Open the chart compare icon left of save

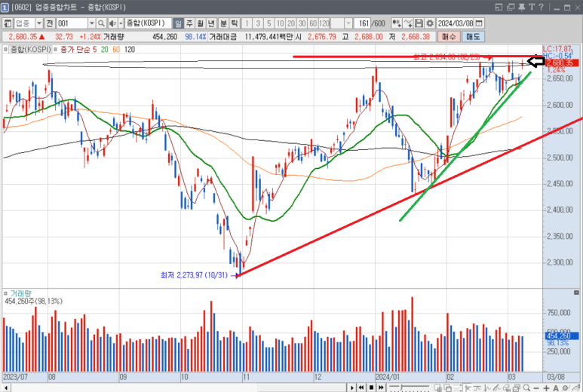click(397, 23)
